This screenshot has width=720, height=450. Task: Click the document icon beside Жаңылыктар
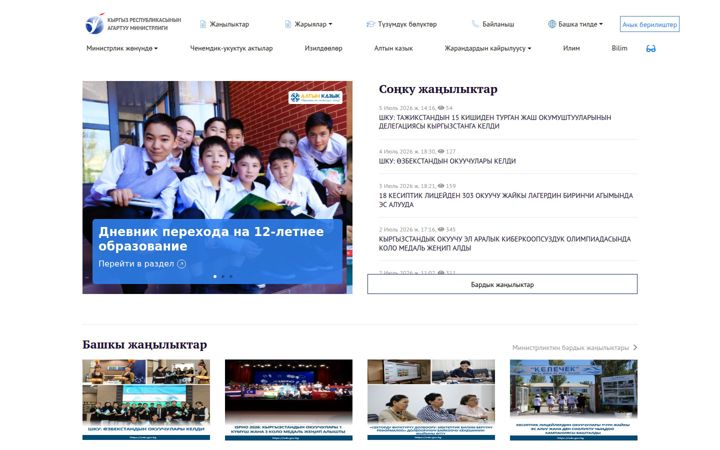pos(203,24)
